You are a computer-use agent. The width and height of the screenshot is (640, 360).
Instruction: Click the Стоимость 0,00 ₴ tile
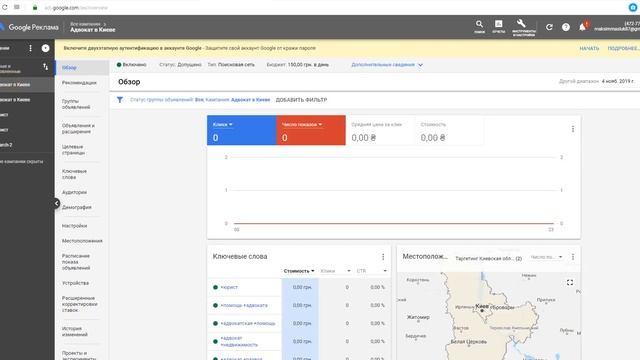(x=449, y=131)
